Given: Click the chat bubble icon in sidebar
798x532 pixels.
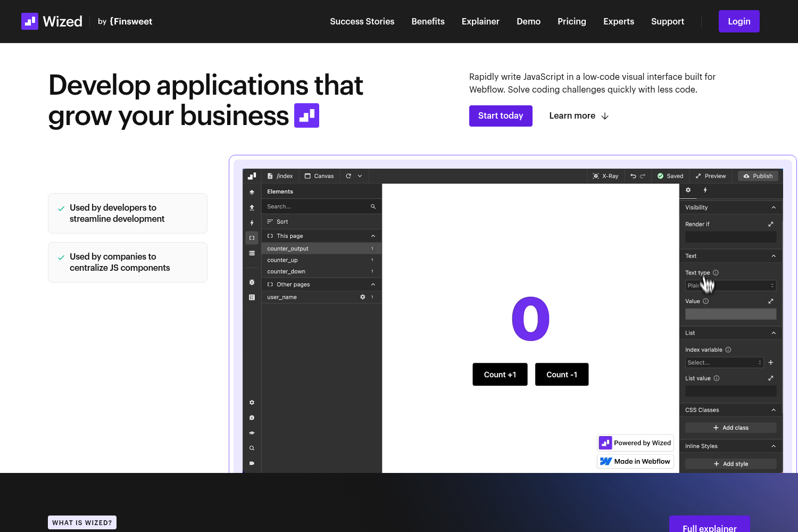Looking at the screenshot, I should (x=252, y=418).
